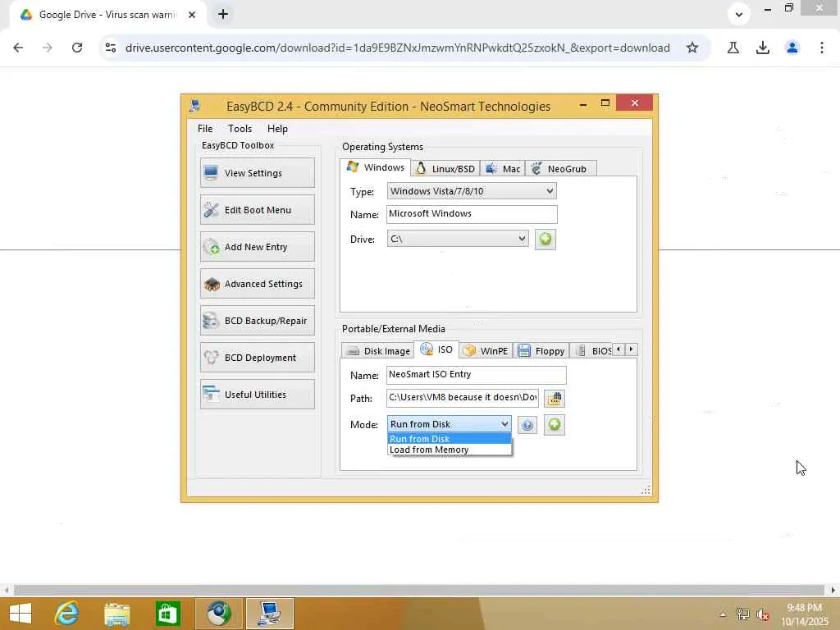
Task: Click the green add entry icon next to Drive
Action: point(546,239)
